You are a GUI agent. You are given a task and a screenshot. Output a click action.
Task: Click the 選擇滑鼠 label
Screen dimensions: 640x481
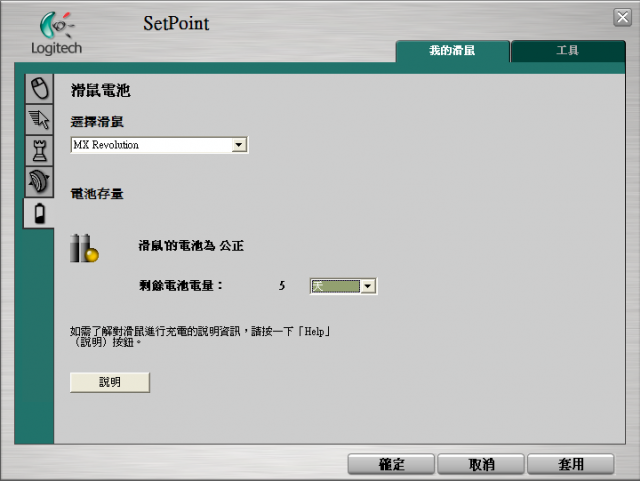pyautogui.click(x=97, y=122)
